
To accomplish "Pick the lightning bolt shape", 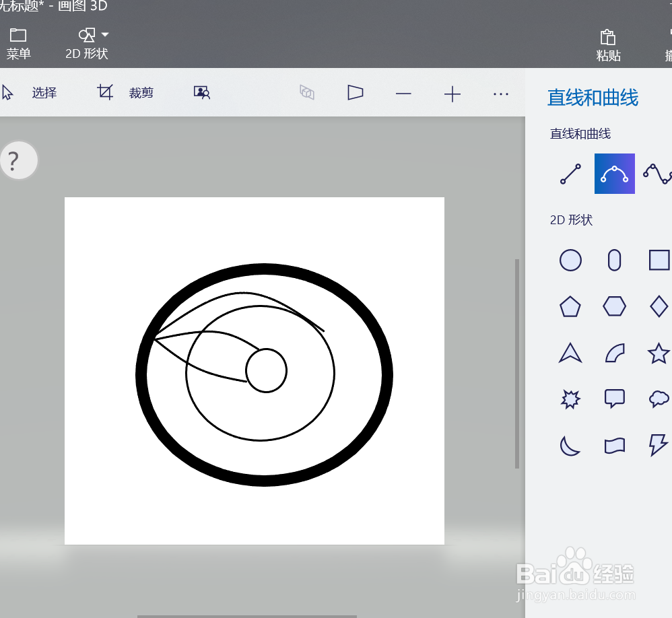I will (x=659, y=445).
